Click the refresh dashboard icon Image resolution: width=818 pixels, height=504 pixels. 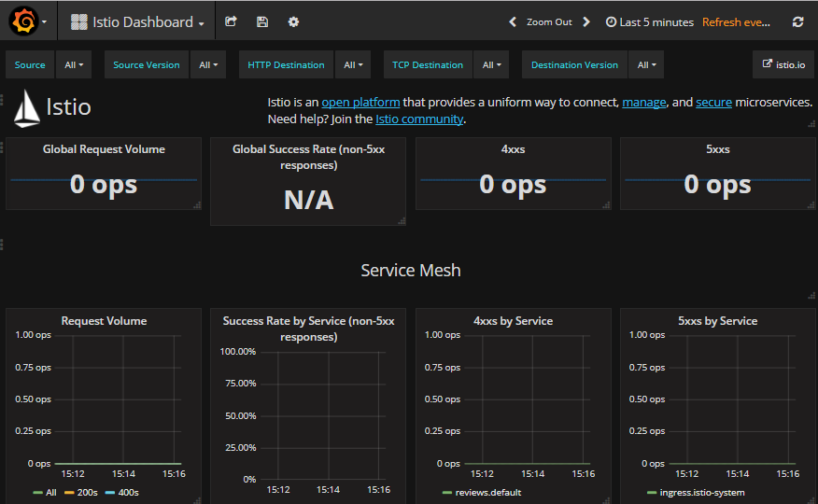tap(797, 21)
